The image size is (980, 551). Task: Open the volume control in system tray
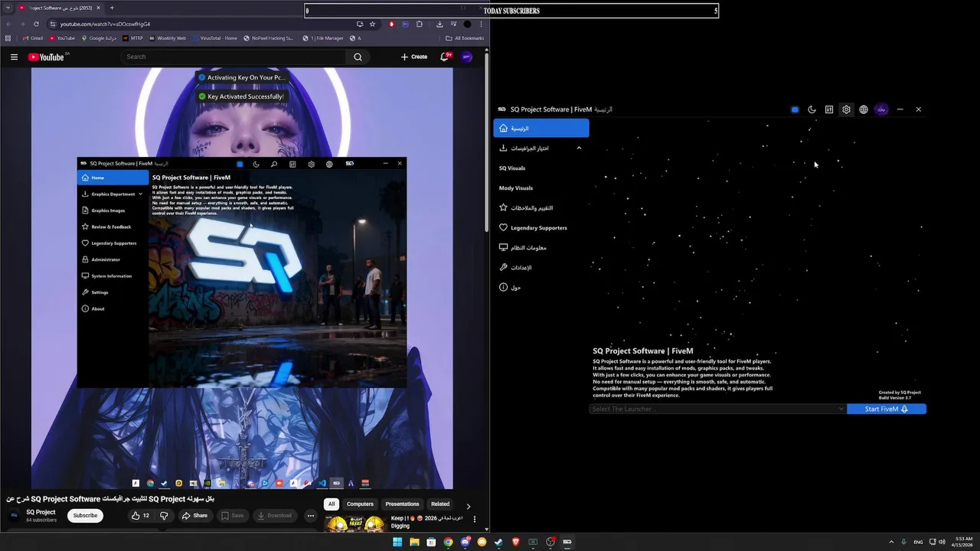[942, 542]
